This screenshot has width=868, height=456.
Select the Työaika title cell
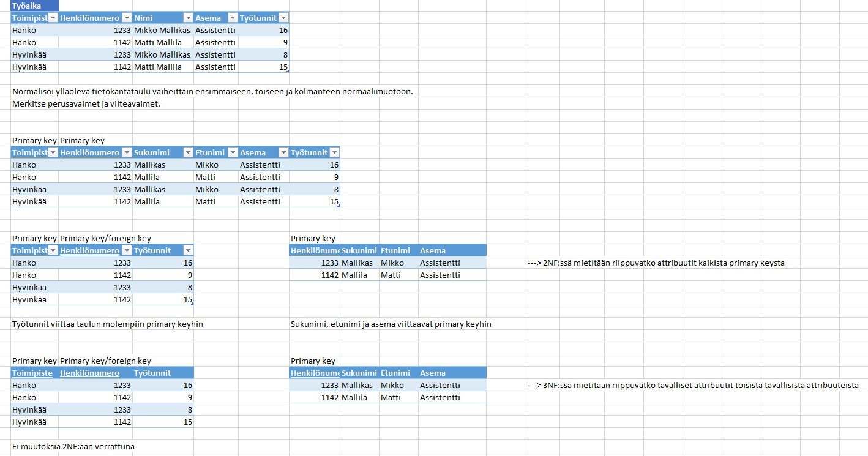click(x=27, y=6)
